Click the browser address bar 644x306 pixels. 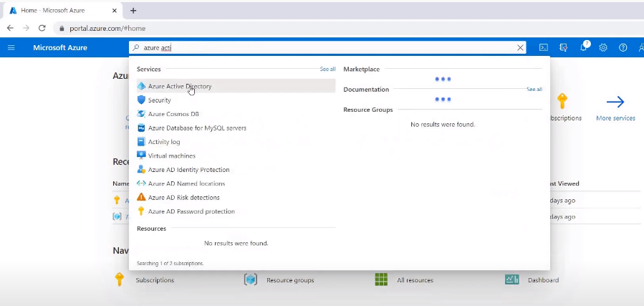pyautogui.click(x=347, y=29)
